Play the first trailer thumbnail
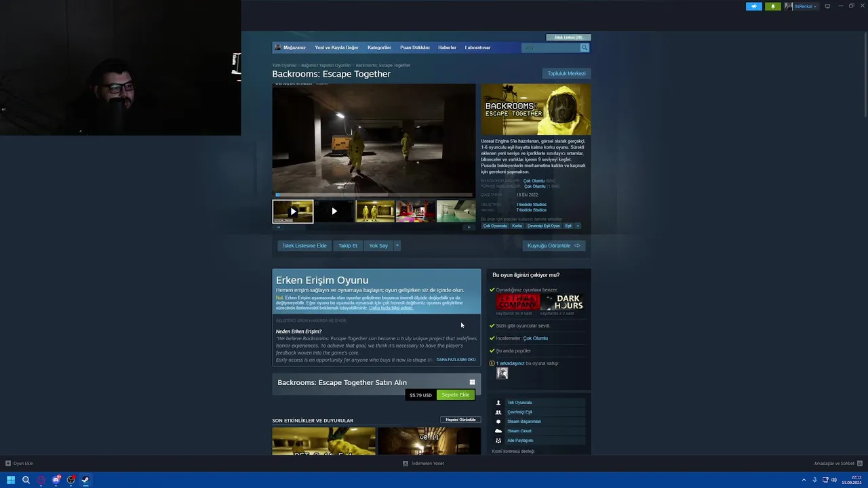868x488 pixels. pyautogui.click(x=293, y=211)
